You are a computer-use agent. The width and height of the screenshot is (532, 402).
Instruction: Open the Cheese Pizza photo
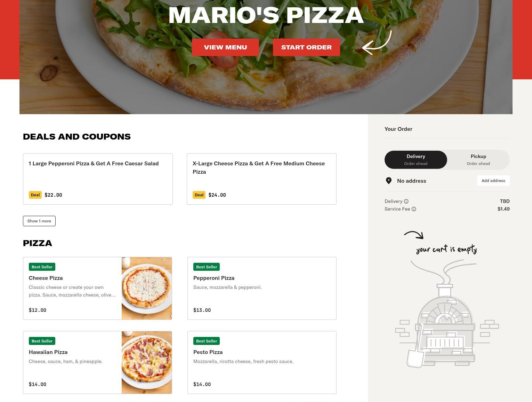pos(147,288)
